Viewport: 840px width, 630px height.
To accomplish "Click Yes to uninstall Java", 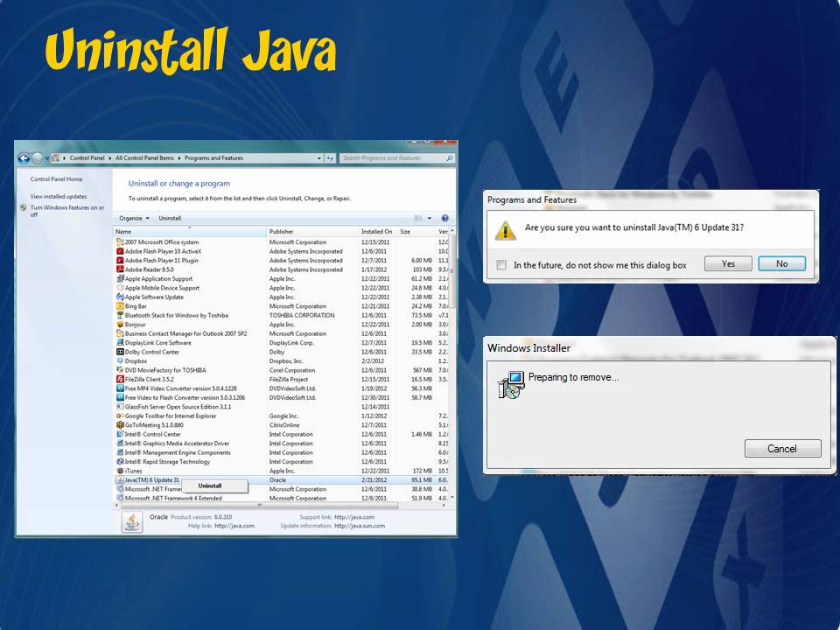I will click(x=728, y=263).
